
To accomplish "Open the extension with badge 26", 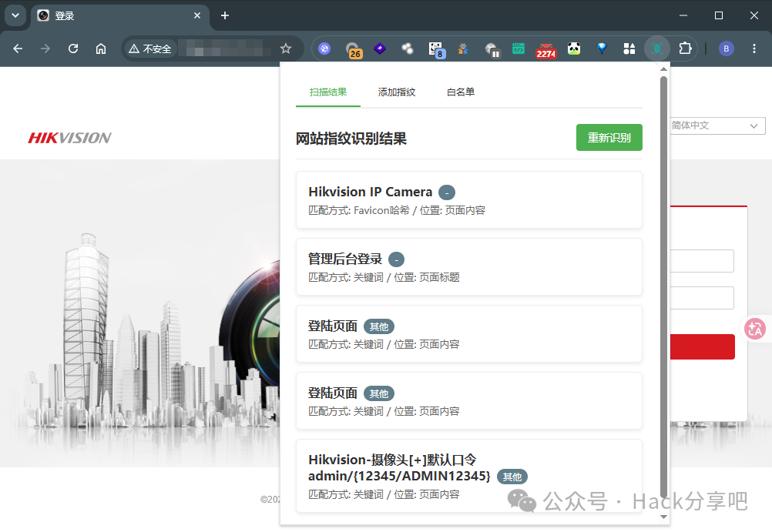I will tap(353, 50).
